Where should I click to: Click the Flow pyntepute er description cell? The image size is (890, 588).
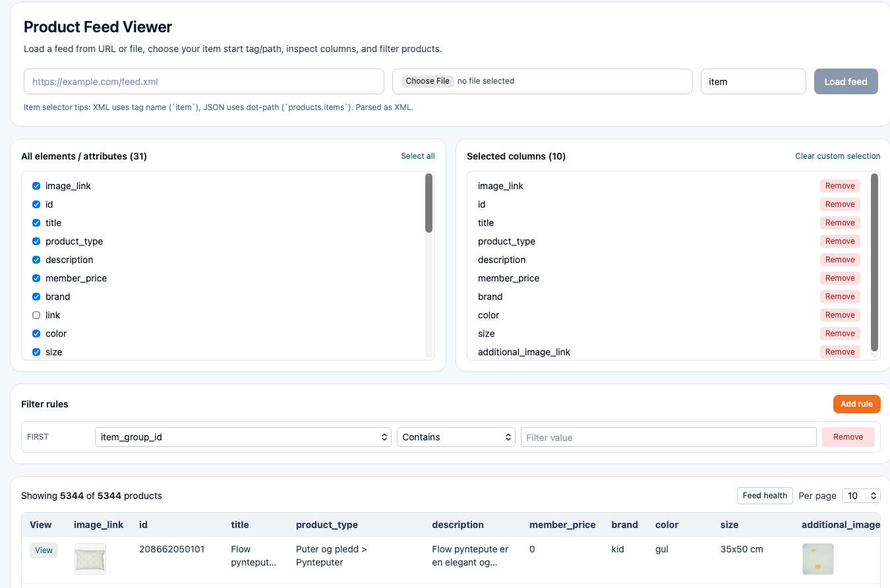(x=470, y=556)
